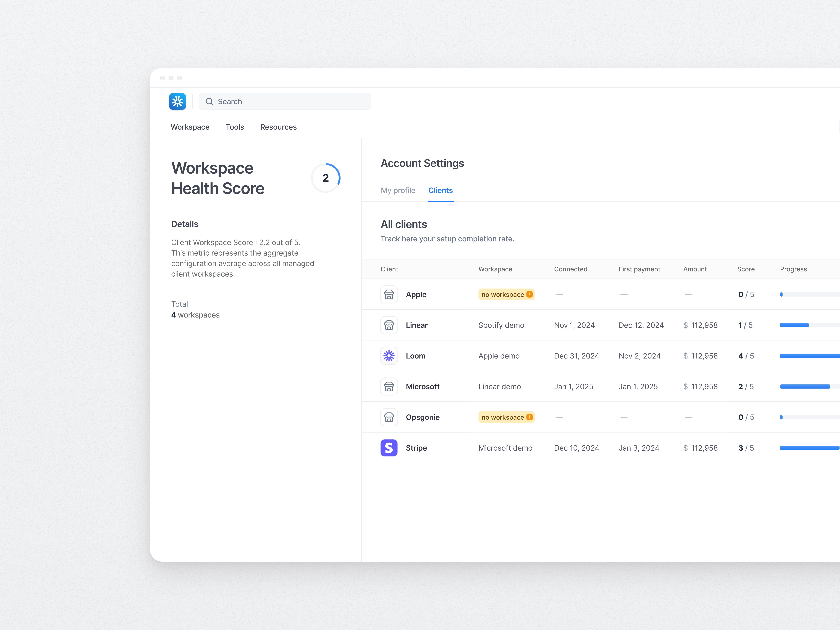Open the Resources menu
The height and width of the screenshot is (630, 840).
point(278,127)
